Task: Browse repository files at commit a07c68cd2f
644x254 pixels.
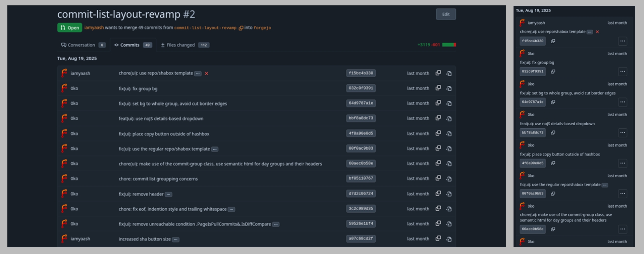Action: click(449, 239)
